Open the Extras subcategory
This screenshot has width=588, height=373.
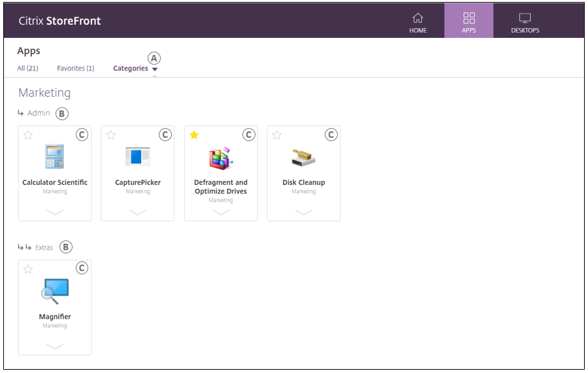click(x=44, y=248)
